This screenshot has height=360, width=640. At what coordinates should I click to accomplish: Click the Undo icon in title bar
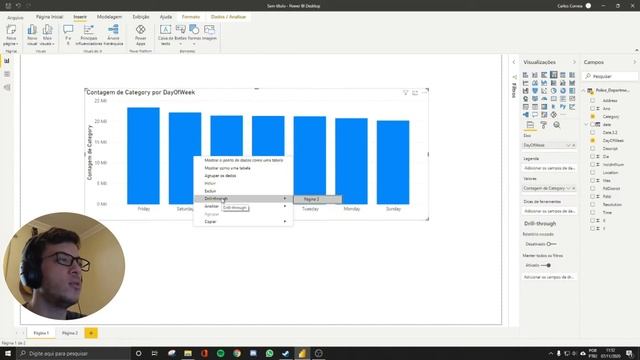(x=18, y=6)
